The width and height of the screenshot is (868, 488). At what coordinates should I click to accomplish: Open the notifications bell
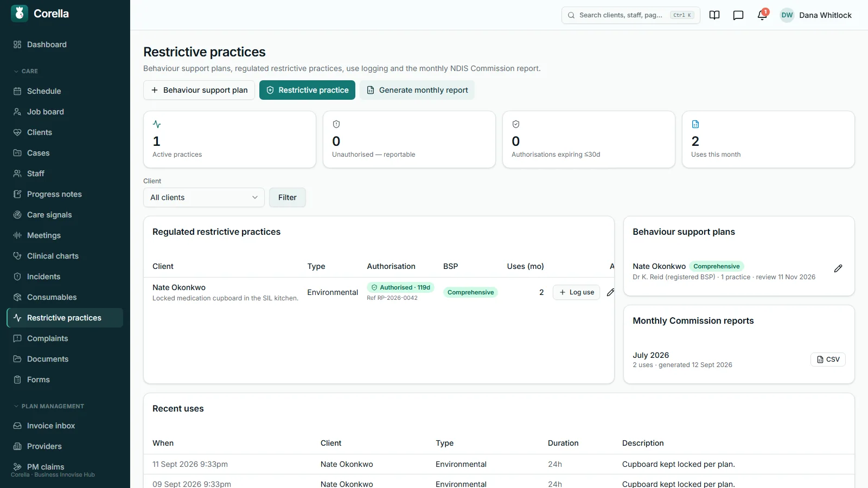pos(762,15)
